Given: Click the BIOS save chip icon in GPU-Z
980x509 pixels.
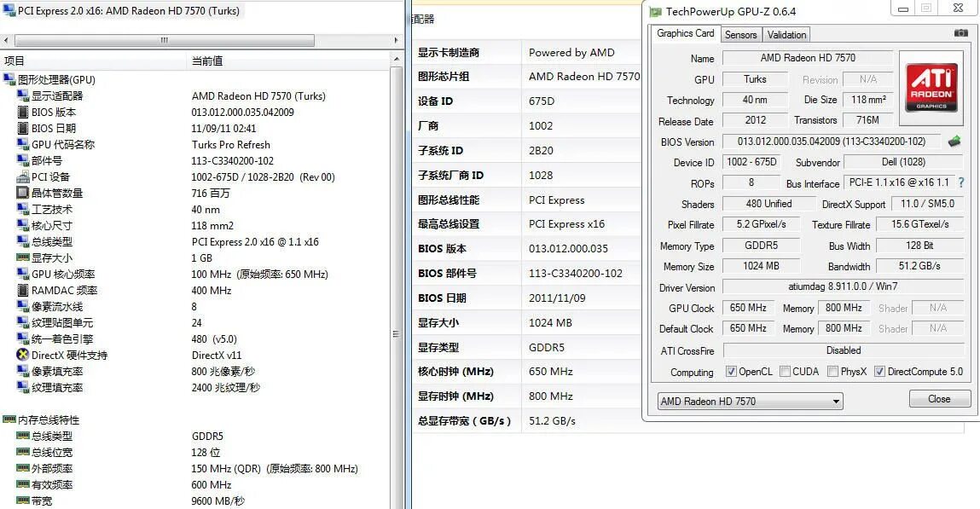Looking at the screenshot, I should click(x=954, y=142).
